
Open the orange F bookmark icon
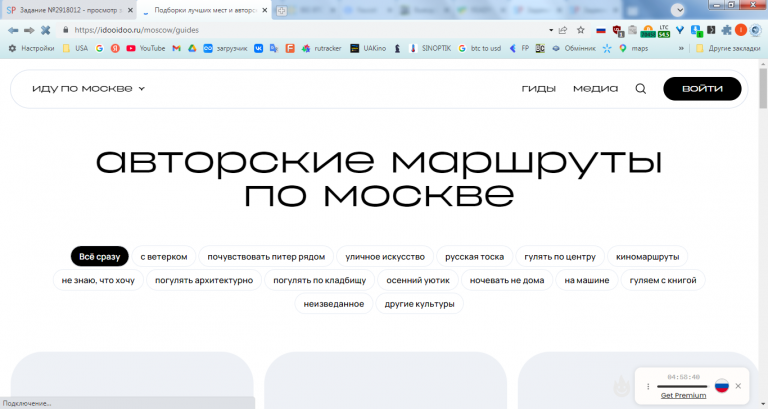(x=290, y=48)
